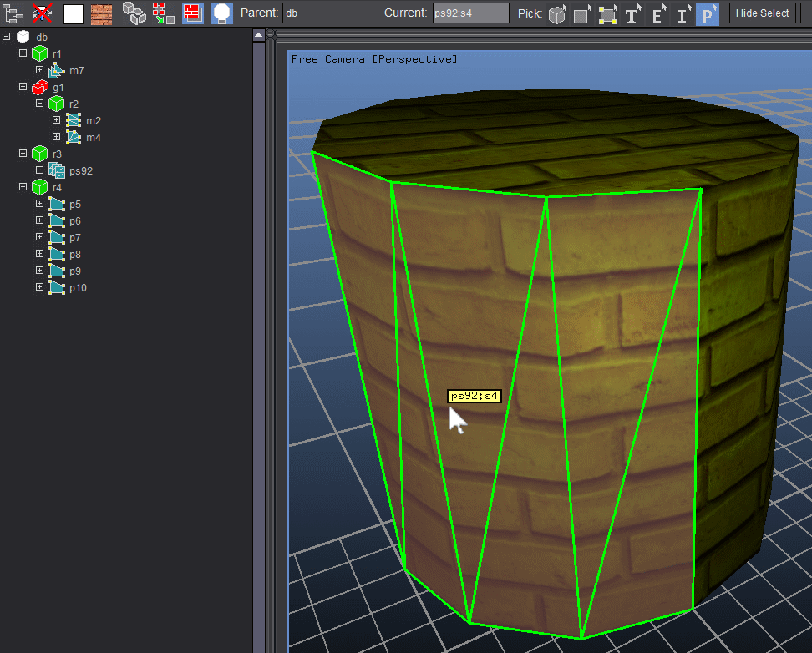812x653 pixels.
Task: Select the r4 label in the hierarchy
Action: (x=57, y=187)
